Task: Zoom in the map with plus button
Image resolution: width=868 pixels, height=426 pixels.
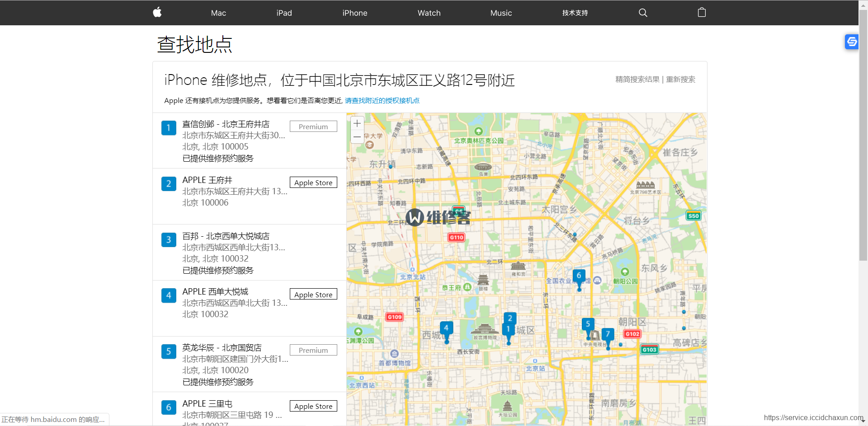Action: (x=357, y=123)
